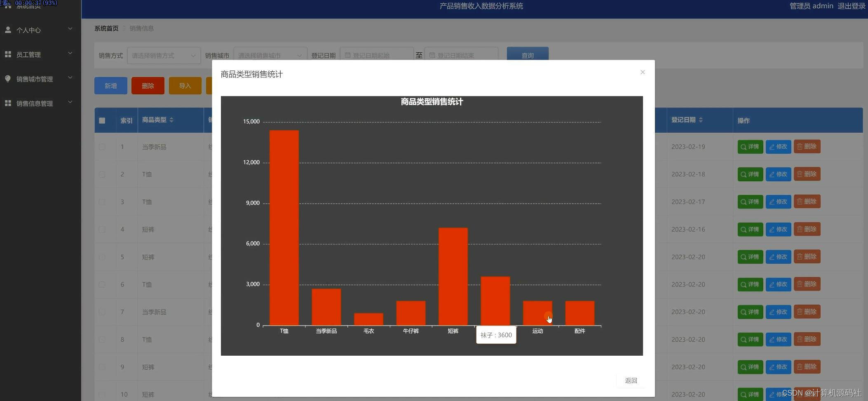
Task: Click 修改 for the 2023-02-19 row
Action: click(x=778, y=147)
